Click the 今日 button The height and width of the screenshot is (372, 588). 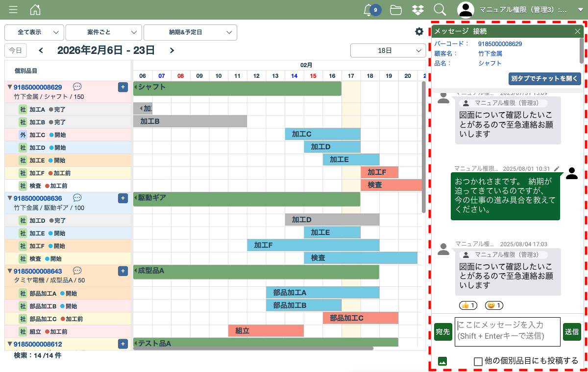tap(16, 50)
